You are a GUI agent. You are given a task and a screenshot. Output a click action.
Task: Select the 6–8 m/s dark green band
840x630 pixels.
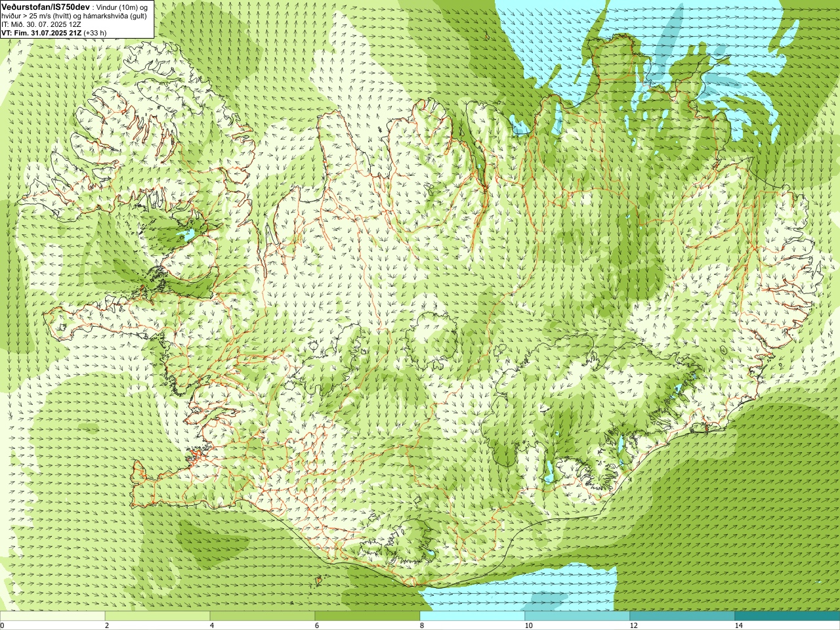tap(367, 616)
